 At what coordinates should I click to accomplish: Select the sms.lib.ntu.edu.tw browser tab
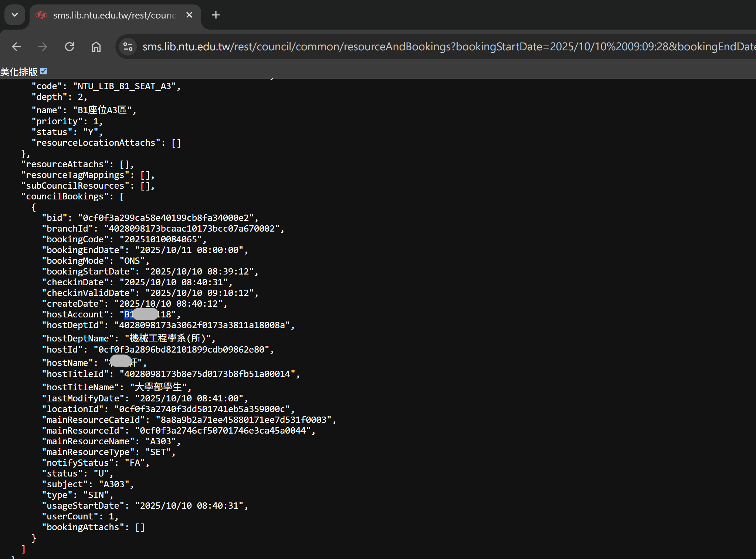(x=115, y=15)
